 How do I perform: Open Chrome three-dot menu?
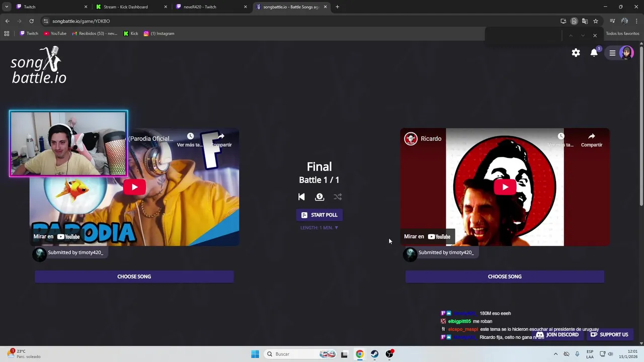tap(637, 21)
